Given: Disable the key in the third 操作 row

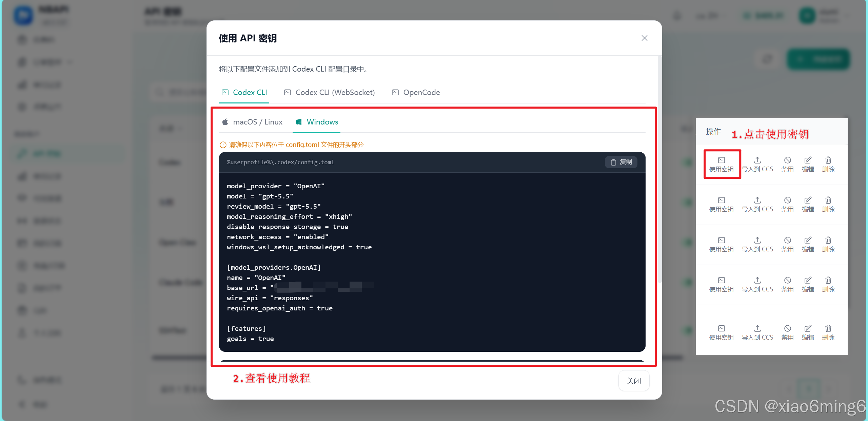Looking at the screenshot, I should [x=787, y=245].
